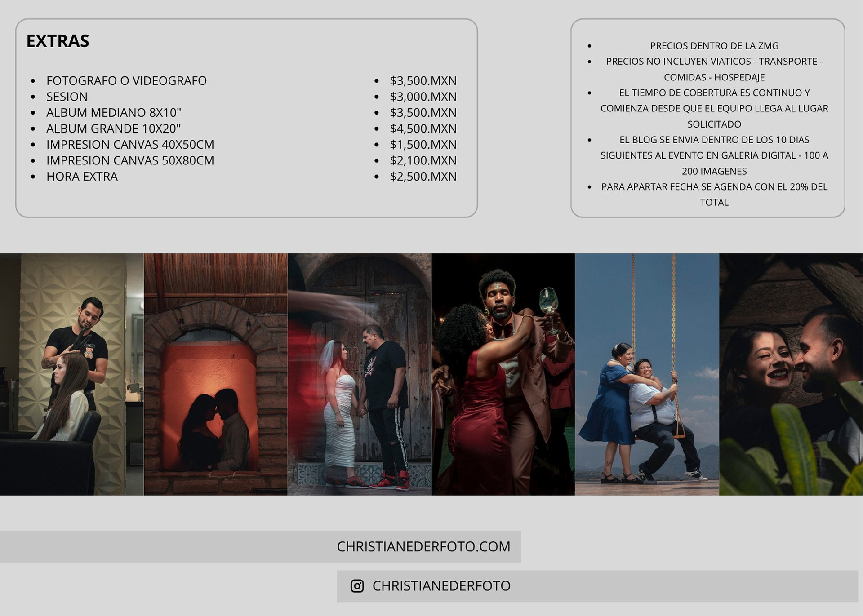This screenshot has width=863, height=616.
Task: Click the Instagram logo icon
Action: tap(357, 586)
